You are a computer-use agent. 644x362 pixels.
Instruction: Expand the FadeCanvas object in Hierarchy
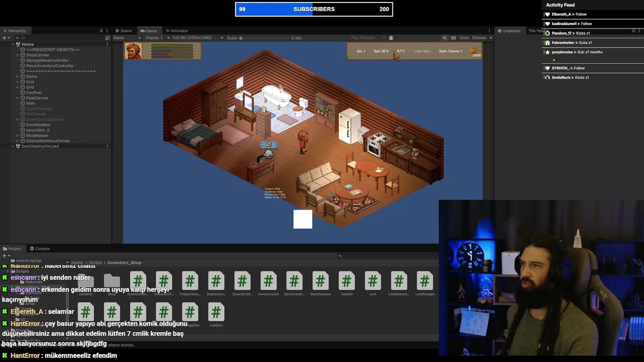[18, 98]
